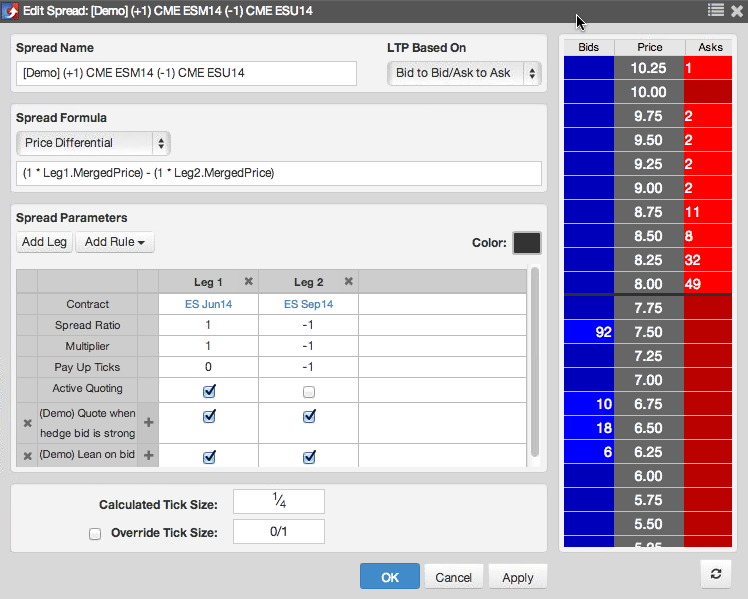Click the Cancel button
Screen dimensions: 748x599
tap(453, 577)
